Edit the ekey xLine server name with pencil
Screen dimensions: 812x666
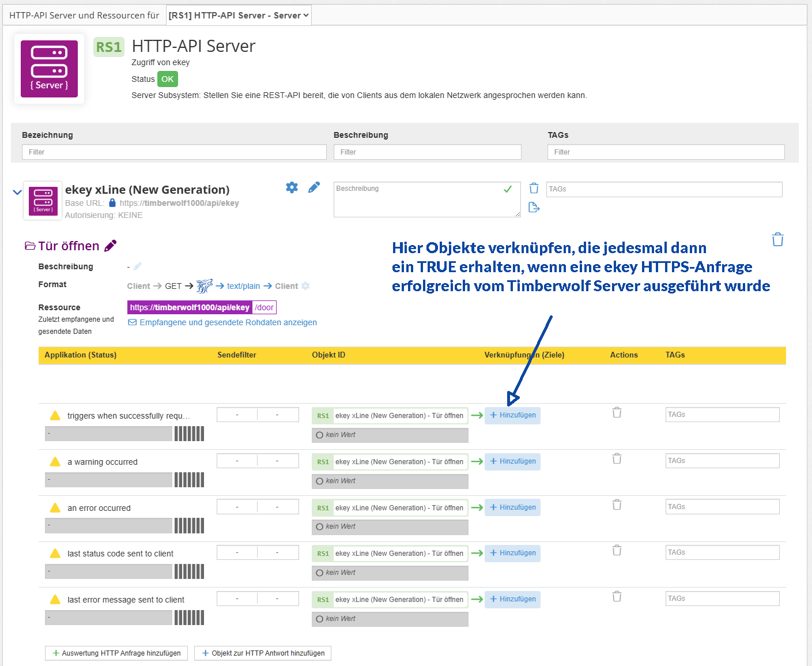pos(314,187)
